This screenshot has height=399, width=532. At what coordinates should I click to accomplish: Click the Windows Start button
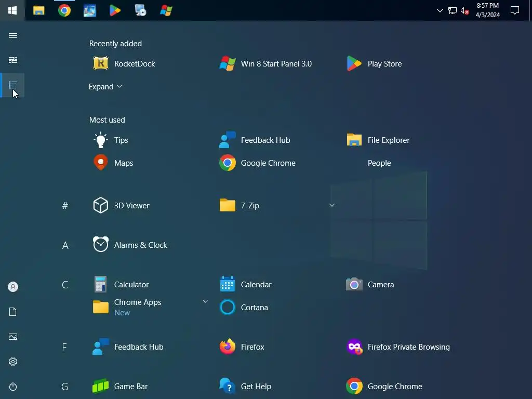[12, 10]
